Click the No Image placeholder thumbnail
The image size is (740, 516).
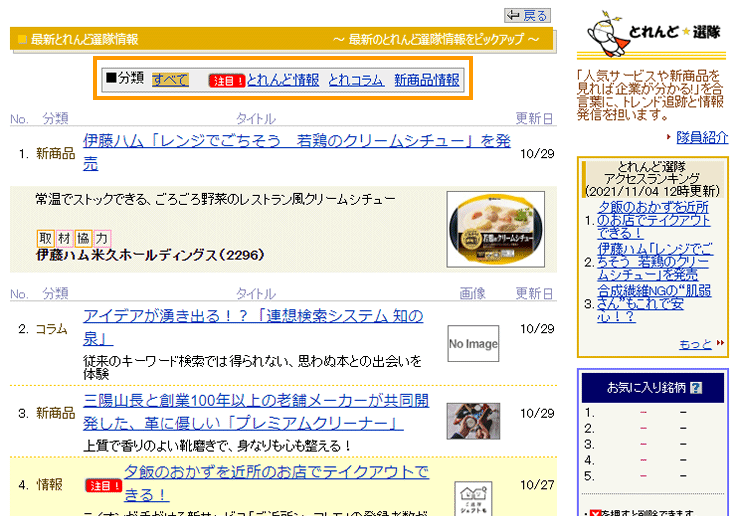(x=473, y=343)
